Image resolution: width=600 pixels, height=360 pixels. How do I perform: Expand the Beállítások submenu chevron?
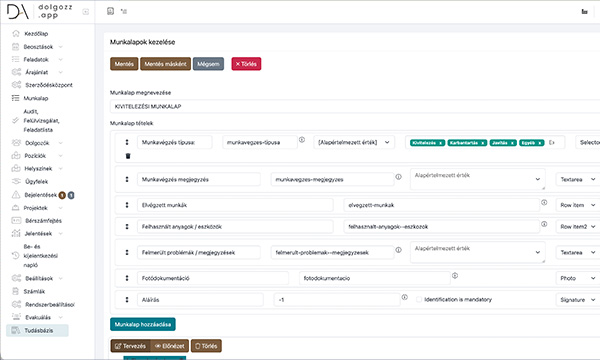60,278
